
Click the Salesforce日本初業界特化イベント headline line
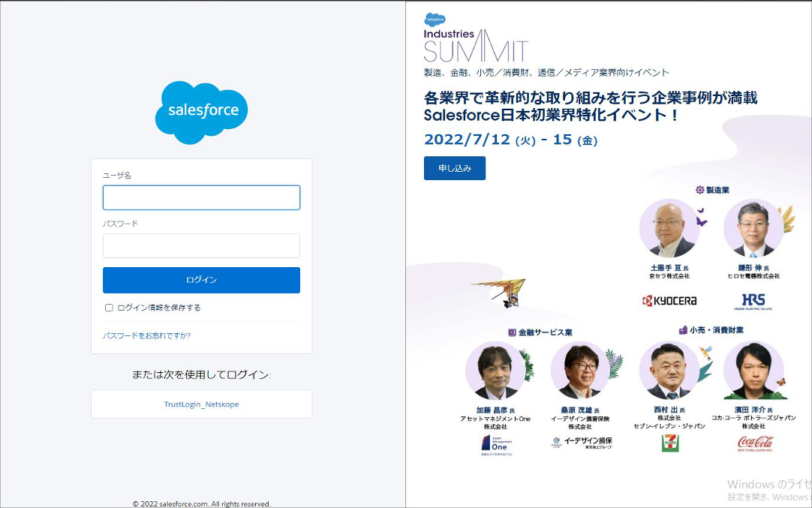tap(551, 115)
